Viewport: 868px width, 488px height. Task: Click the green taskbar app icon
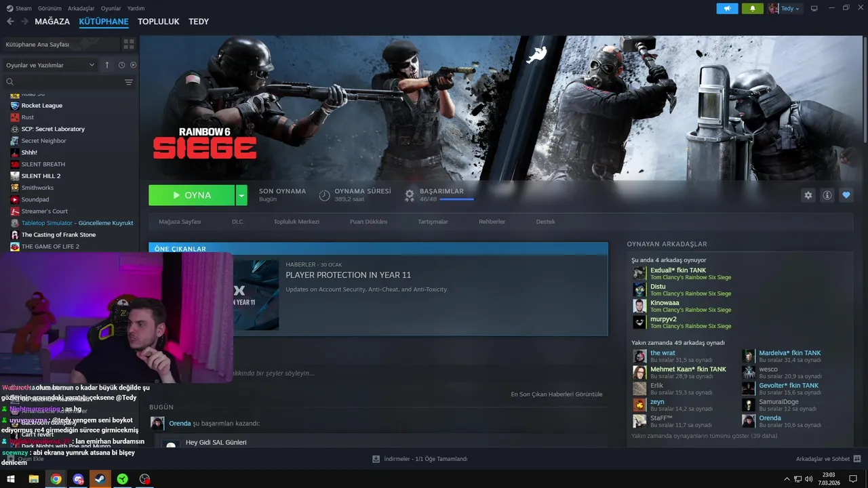(x=122, y=479)
